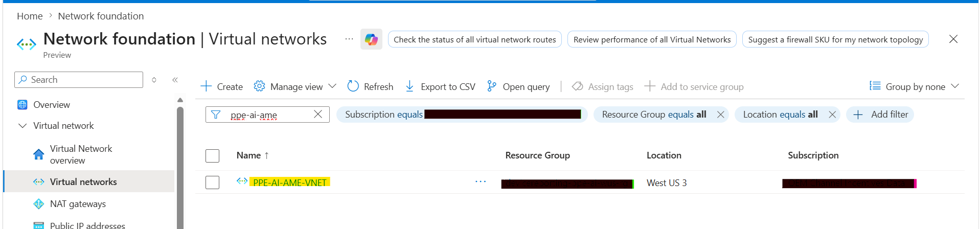Click the Open query branch icon
This screenshot has width=980, height=229.
pyautogui.click(x=491, y=86)
